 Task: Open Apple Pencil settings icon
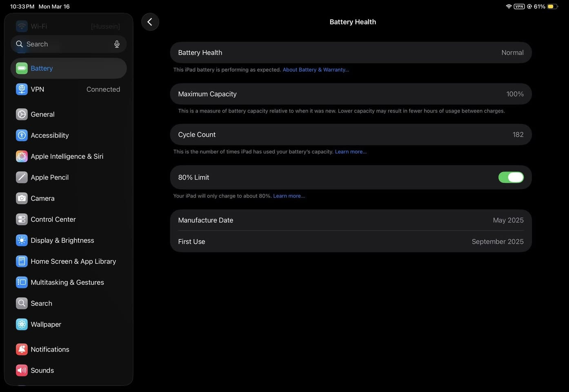coord(22,177)
